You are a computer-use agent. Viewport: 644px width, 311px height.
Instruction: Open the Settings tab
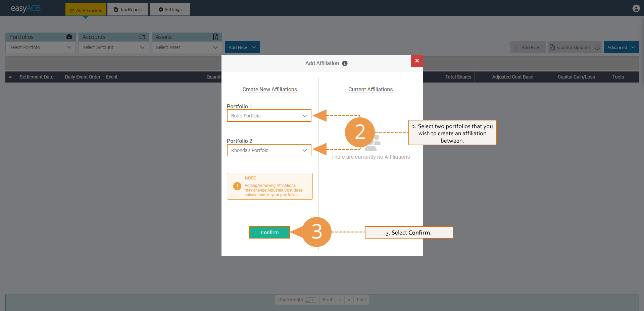[170, 9]
